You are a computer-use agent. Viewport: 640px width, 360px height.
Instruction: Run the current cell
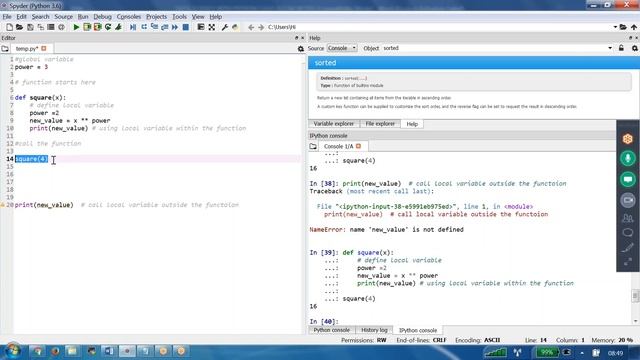click(87, 27)
